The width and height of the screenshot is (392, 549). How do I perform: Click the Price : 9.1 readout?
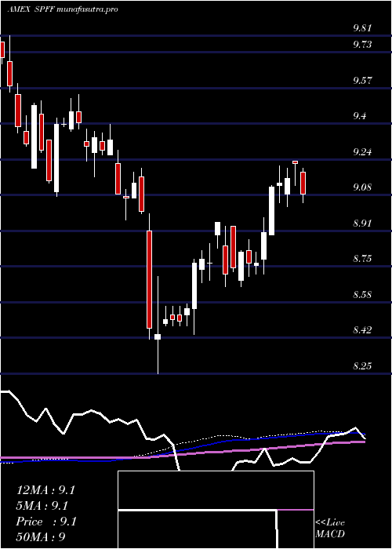click(46, 522)
